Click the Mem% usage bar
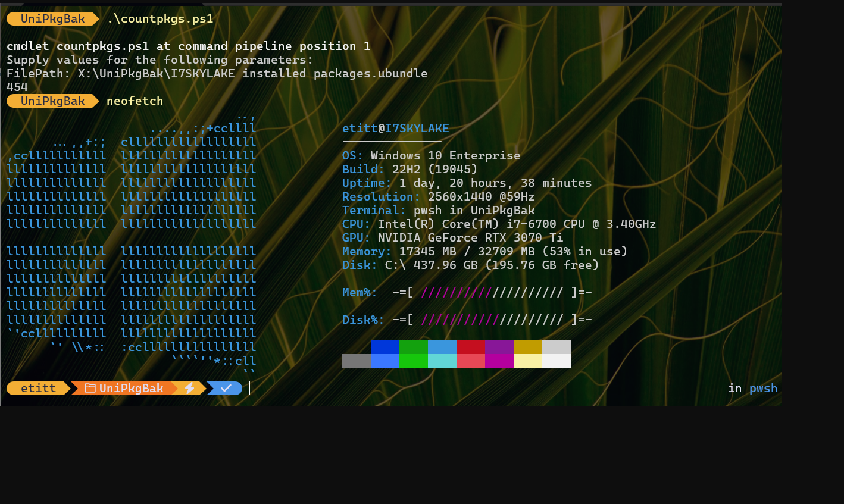Viewport: 844px width, 504px height. coord(492,293)
